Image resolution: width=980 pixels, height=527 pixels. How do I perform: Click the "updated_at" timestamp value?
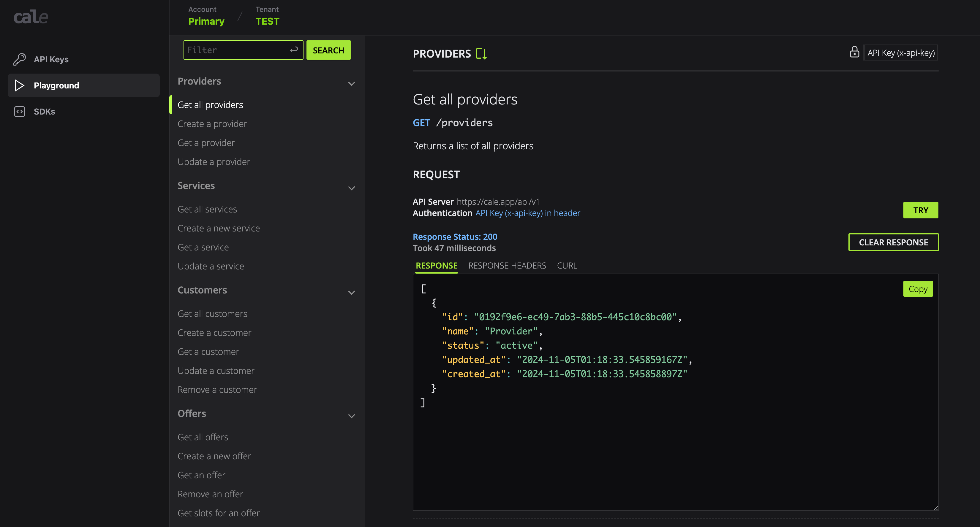(x=602, y=359)
